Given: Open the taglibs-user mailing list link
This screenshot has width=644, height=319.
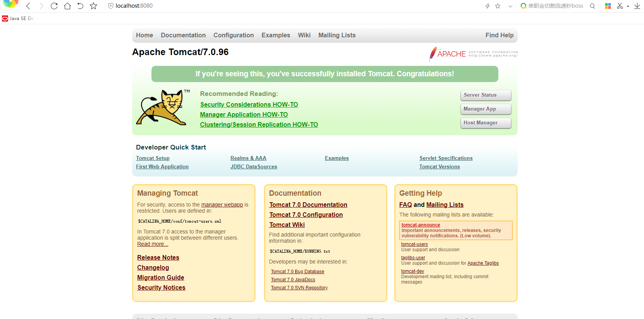Looking at the screenshot, I should (413, 258).
